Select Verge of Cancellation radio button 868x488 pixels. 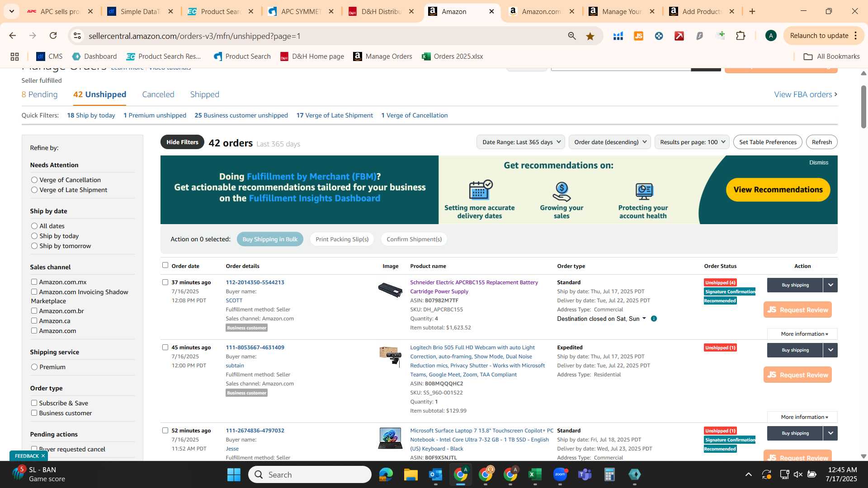click(x=34, y=180)
